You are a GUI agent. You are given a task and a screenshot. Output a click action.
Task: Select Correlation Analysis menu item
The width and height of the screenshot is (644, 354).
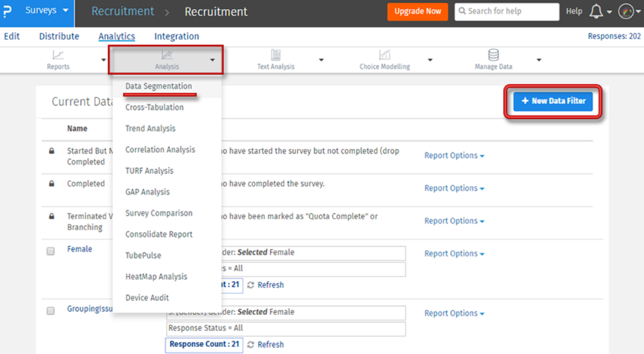click(x=160, y=150)
